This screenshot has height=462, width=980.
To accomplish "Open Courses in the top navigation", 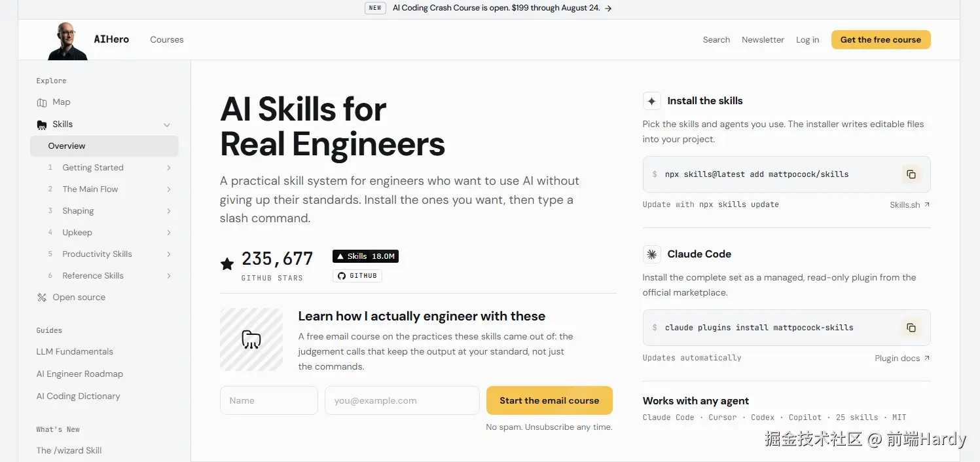I will tap(167, 40).
